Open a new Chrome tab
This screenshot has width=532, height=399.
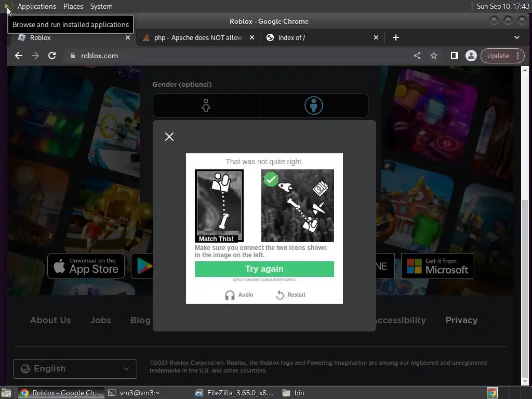tap(395, 37)
